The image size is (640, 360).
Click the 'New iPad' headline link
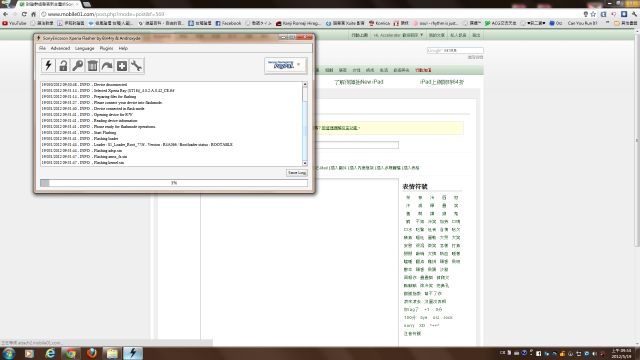(359, 82)
